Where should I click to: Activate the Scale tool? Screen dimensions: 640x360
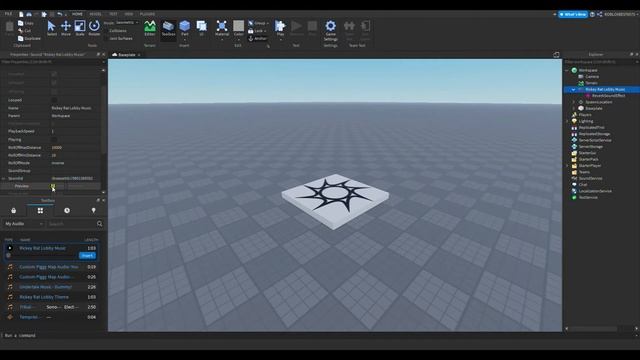(x=80, y=29)
